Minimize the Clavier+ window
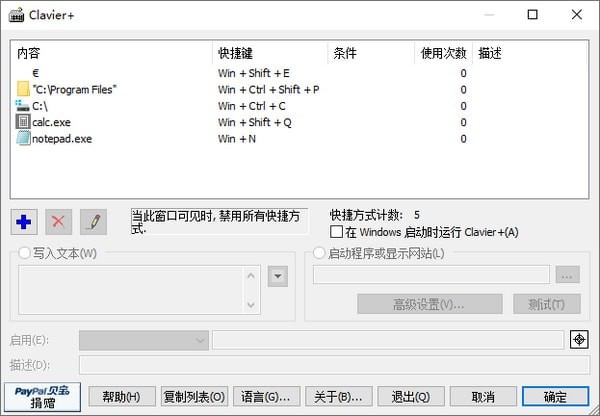Viewport: 600px width, 416px height. [489, 15]
